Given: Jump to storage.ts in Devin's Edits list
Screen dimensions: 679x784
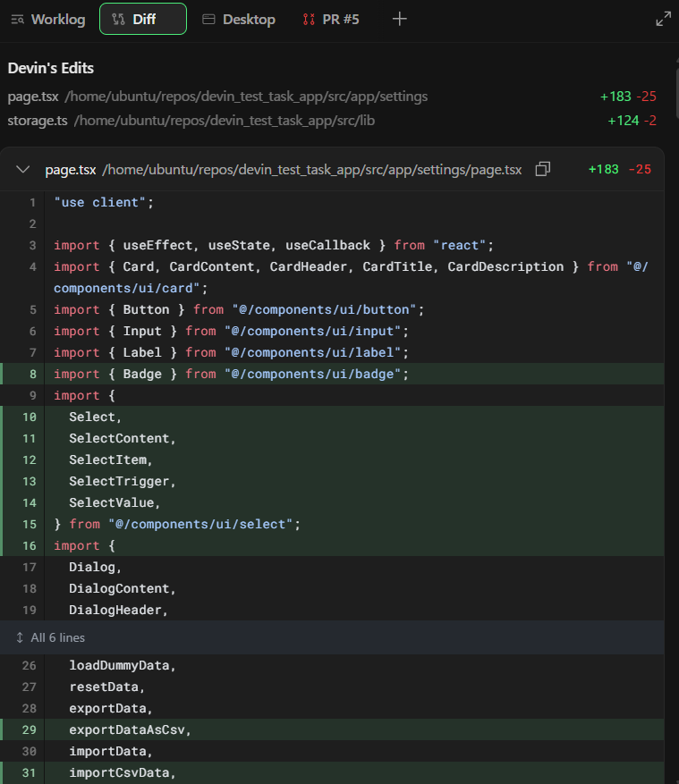Looking at the screenshot, I should click(38, 120).
